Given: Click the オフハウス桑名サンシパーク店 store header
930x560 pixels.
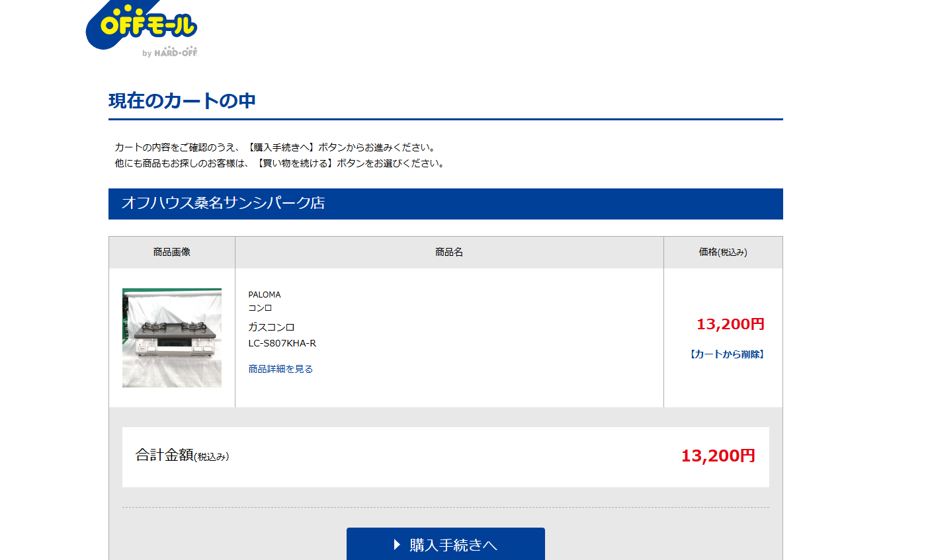Looking at the screenshot, I should pyautogui.click(x=223, y=204).
